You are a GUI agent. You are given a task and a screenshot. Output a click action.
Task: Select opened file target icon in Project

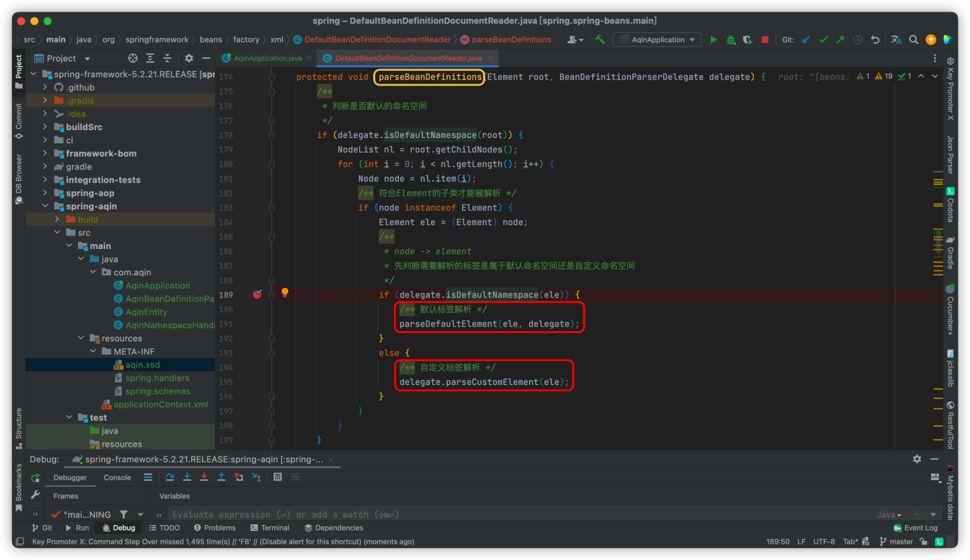133,59
